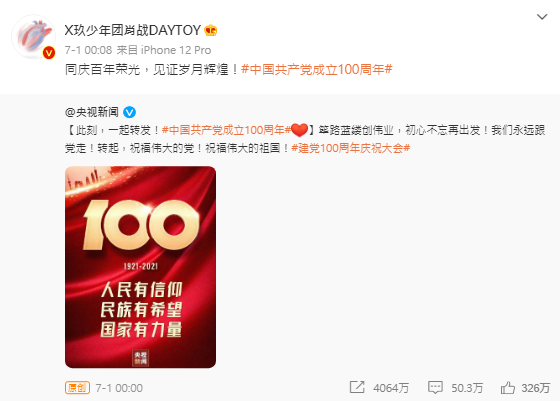Click the red heart emoji
The image size is (560, 401).
pos(299,130)
